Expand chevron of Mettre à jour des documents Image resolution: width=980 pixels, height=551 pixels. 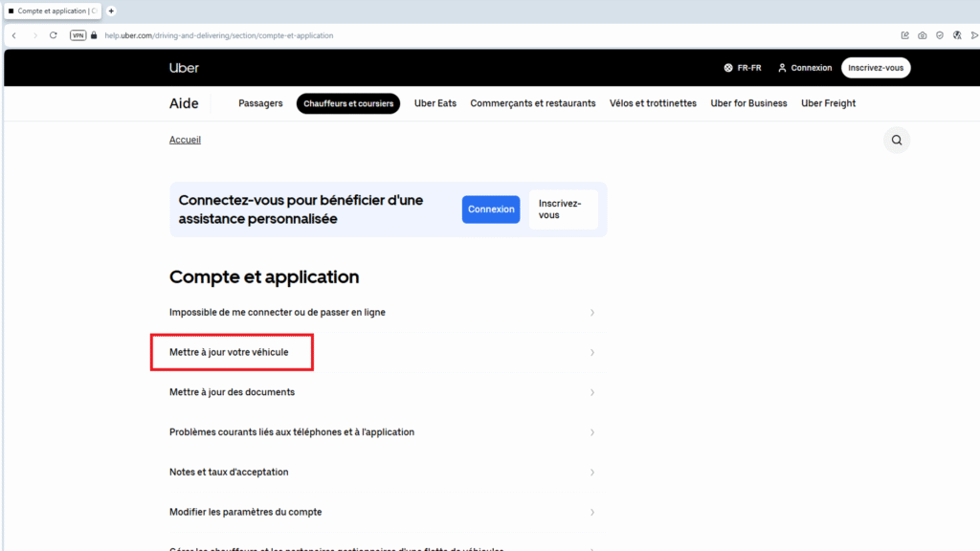click(591, 392)
